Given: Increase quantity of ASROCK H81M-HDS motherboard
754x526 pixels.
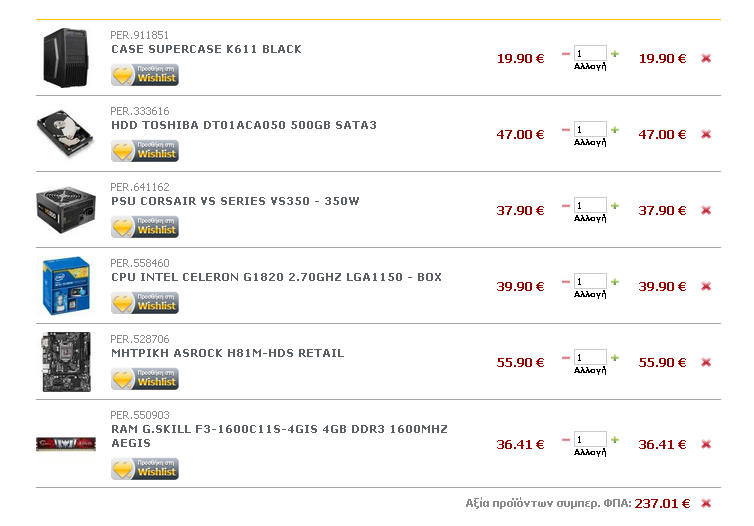Looking at the screenshot, I should click(615, 358).
